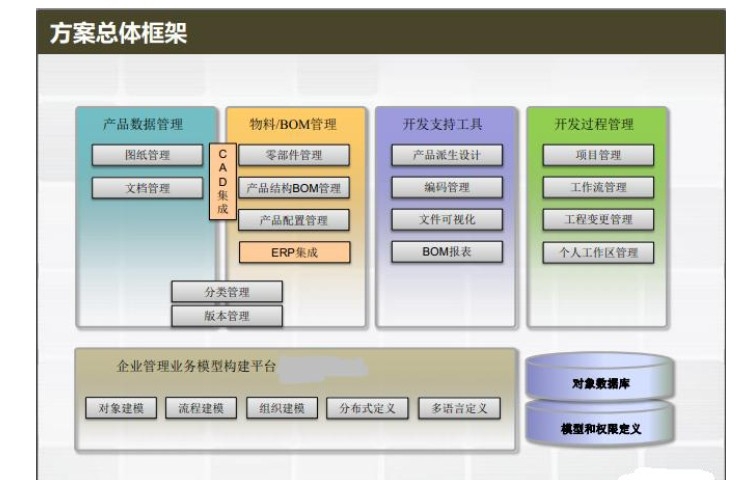
Task: Select the 分类管理 box
Action: coord(226,292)
